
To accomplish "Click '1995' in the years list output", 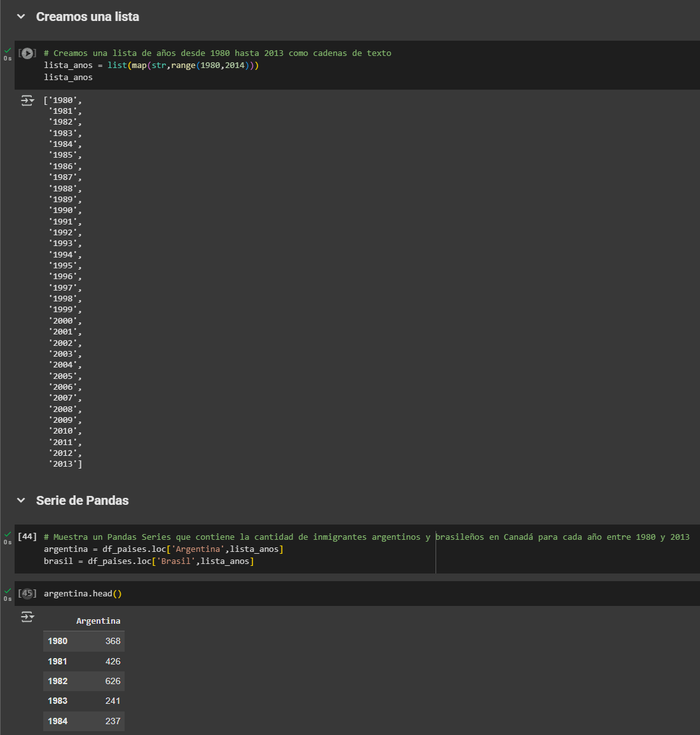I will coord(63,265).
